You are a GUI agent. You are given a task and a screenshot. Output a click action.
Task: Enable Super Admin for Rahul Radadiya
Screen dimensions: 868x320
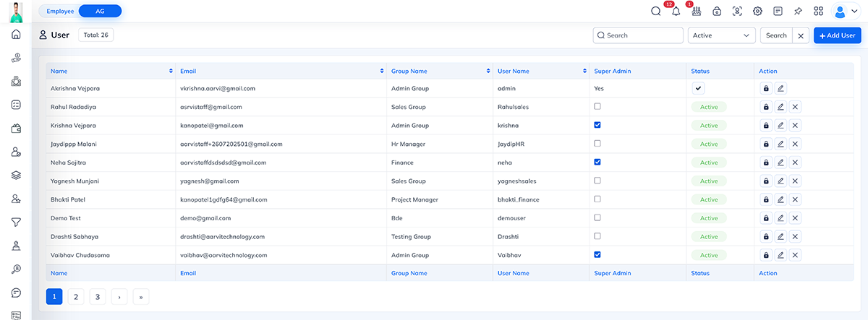(x=597, y=106)
